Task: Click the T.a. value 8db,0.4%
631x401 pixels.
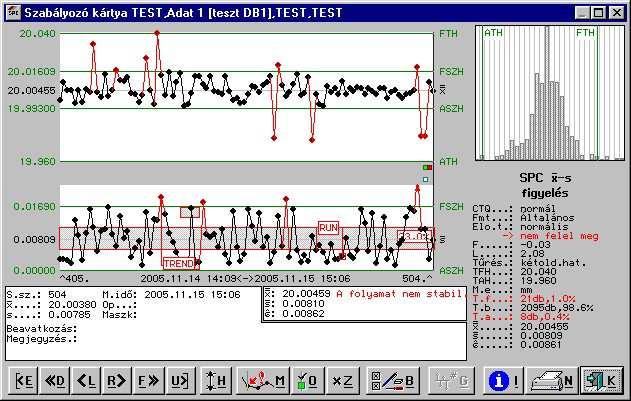Action: pyautogui.click(x=545, y=317)
